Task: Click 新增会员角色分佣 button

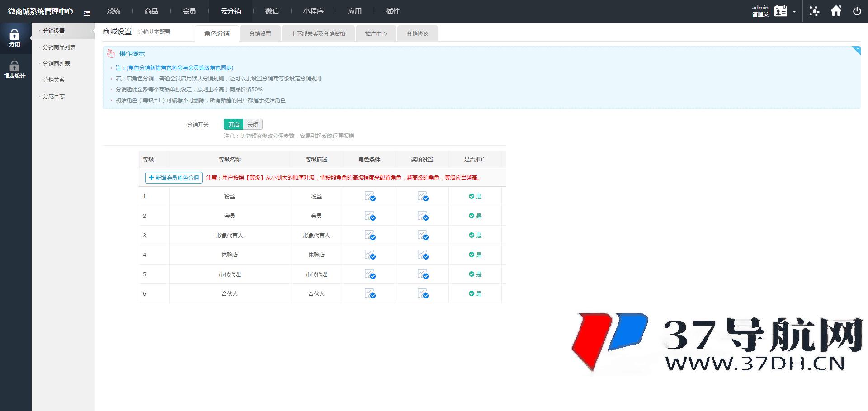Action: tap(174, 178)
